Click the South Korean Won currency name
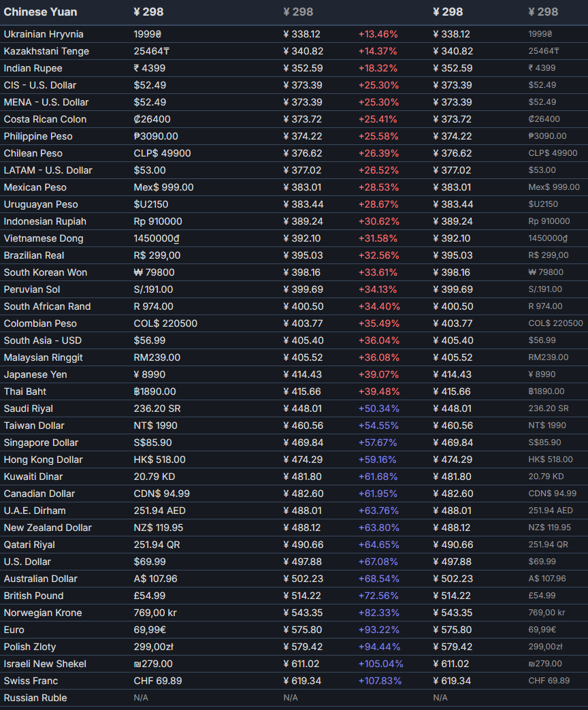The image size is (588, 710). (45, 272)
